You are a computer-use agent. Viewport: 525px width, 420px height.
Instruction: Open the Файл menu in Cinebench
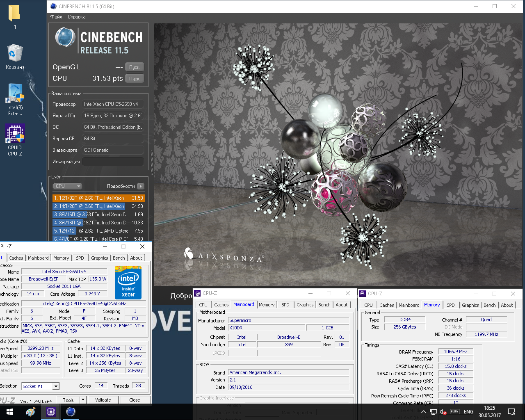56,17
